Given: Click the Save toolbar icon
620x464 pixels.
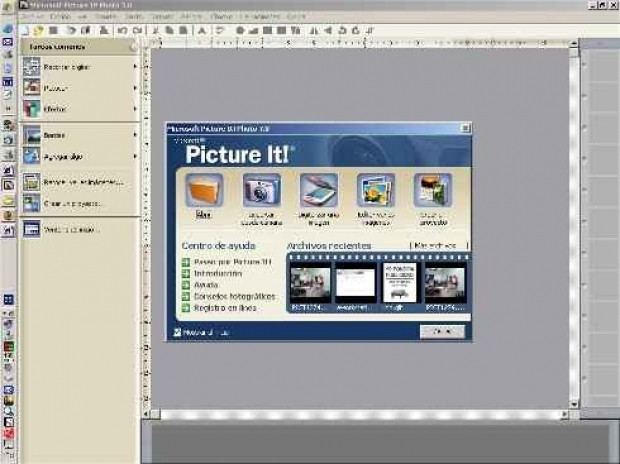Looking at the screenshot, I should coord(53,30).
